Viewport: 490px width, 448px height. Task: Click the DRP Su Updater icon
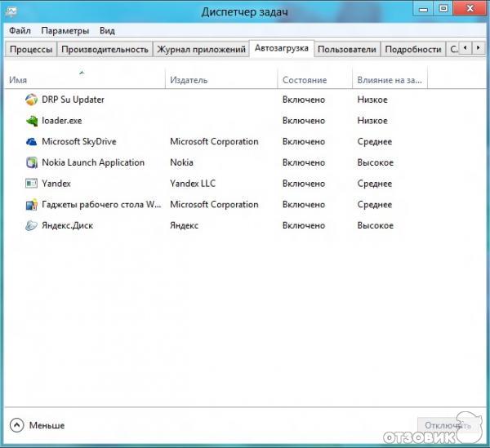click(31, 100)
